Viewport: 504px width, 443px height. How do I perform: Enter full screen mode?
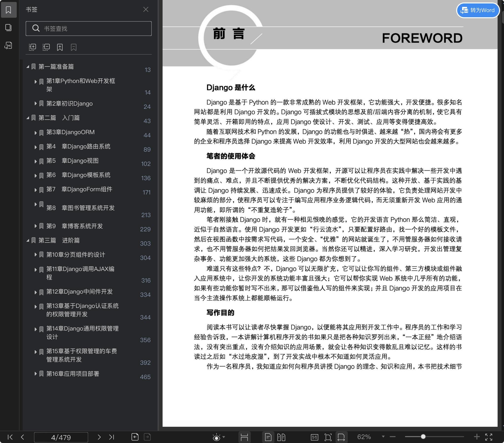(489, 437)
